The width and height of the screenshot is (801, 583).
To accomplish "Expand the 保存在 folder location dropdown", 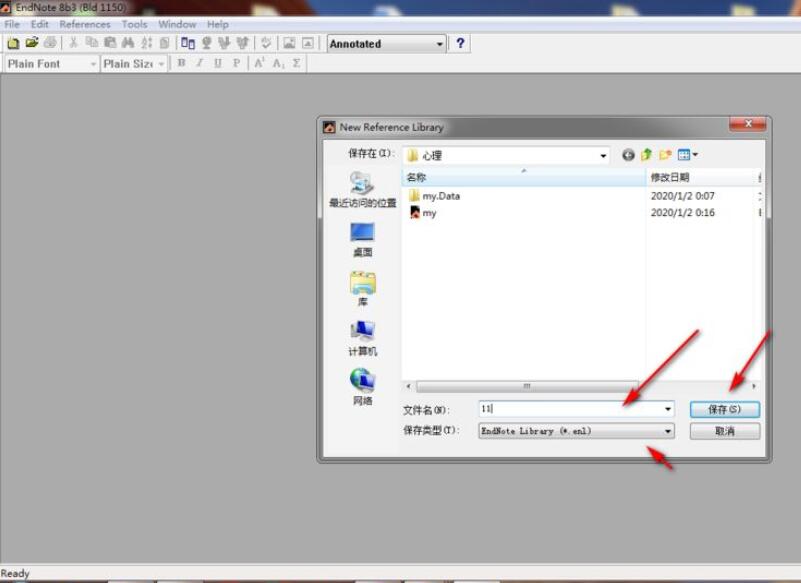I will (x=603, y=156).
